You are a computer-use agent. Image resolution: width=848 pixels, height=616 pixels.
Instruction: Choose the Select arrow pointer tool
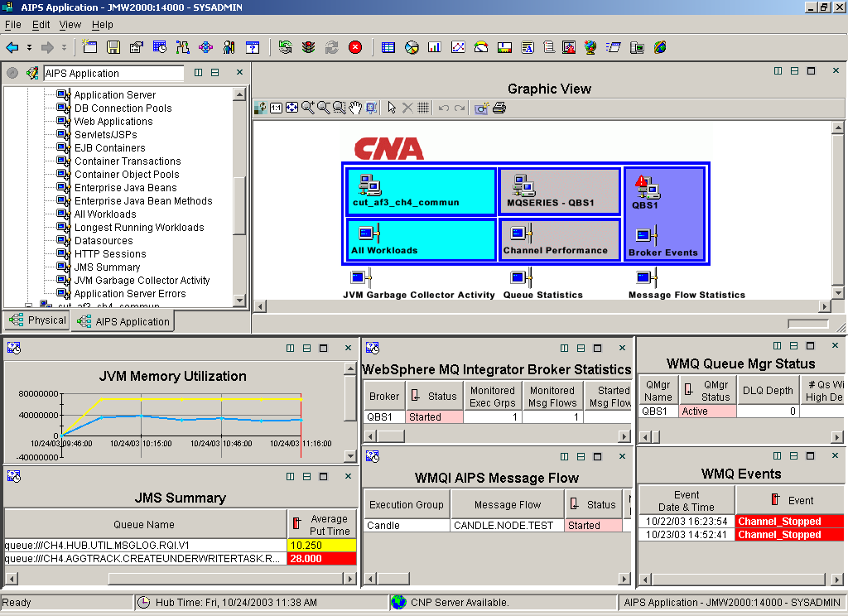(x=392, y=108)
